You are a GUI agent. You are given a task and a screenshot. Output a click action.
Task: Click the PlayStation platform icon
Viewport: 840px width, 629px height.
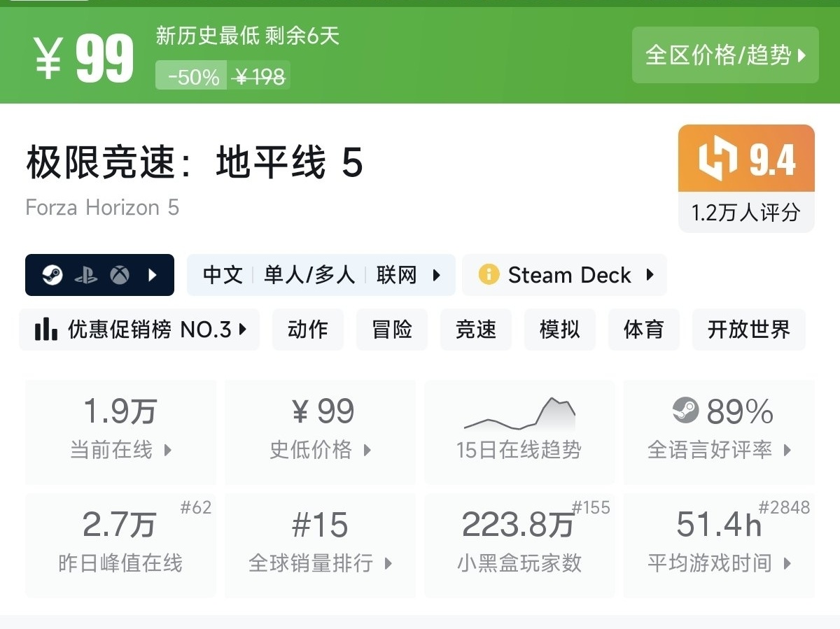coord(85,275)
